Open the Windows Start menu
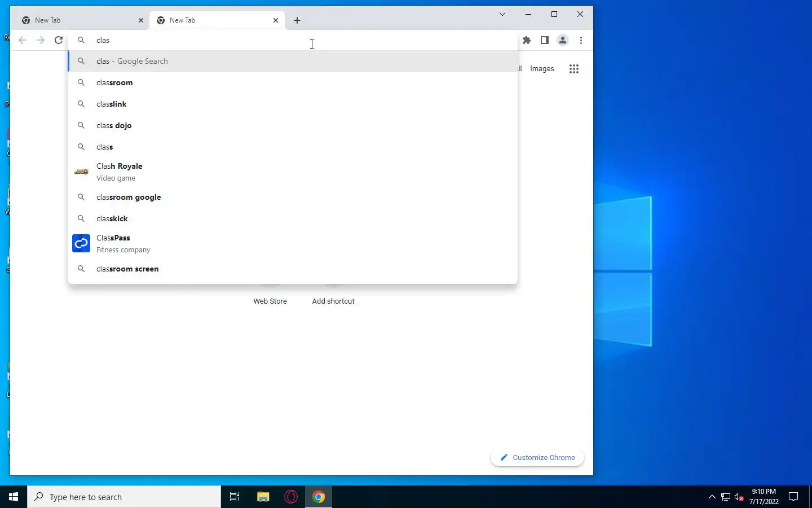 coord(14,497)
